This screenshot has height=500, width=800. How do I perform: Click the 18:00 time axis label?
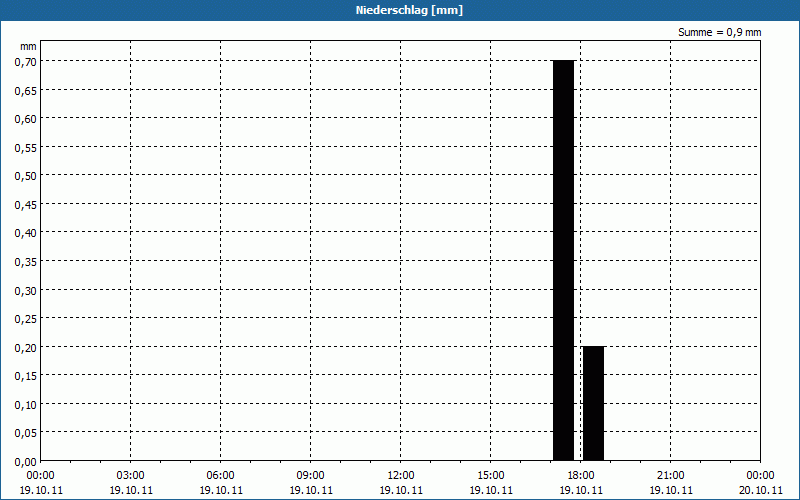pos(581,476)
